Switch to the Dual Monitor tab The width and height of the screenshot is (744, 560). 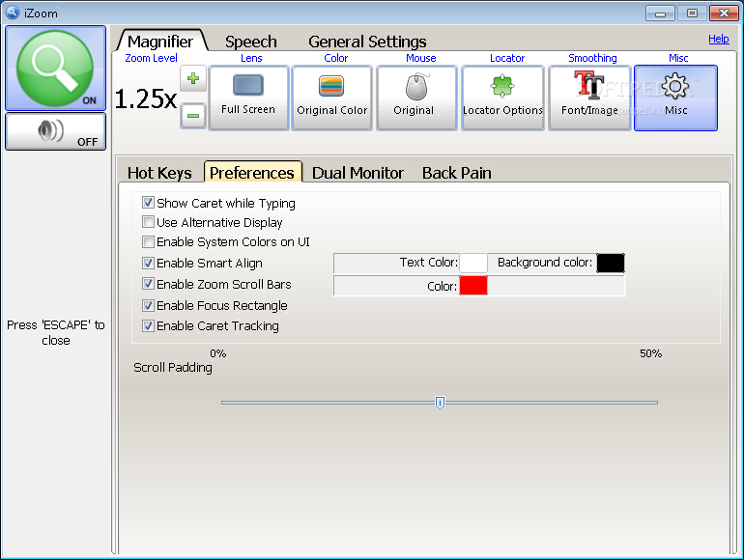click(358, 173)
